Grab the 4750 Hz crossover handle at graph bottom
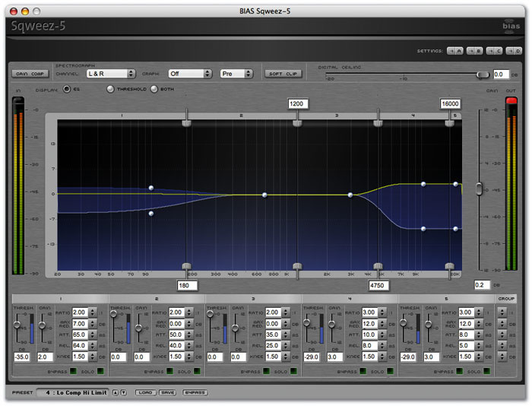 pyautogui.click(x=378, y=266)
